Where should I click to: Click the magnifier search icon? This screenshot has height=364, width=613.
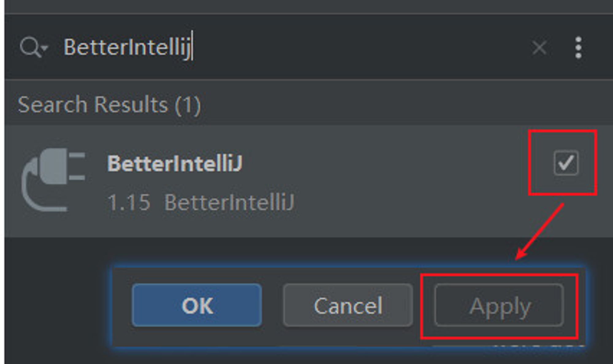[30, 47]
